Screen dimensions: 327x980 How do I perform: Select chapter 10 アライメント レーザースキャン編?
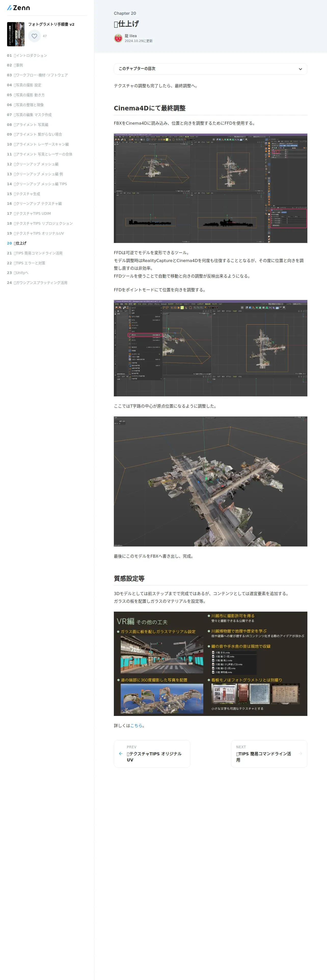(x=38, y=144)
